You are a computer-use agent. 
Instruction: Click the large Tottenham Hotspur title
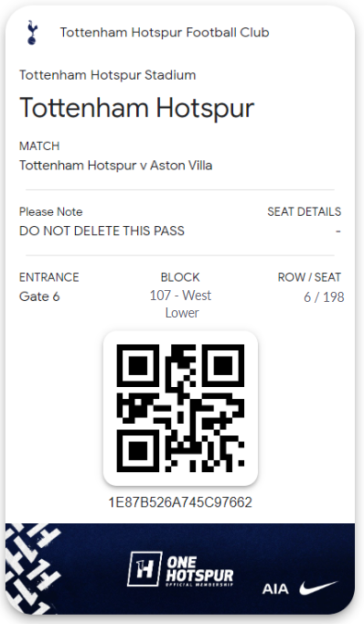136,108
